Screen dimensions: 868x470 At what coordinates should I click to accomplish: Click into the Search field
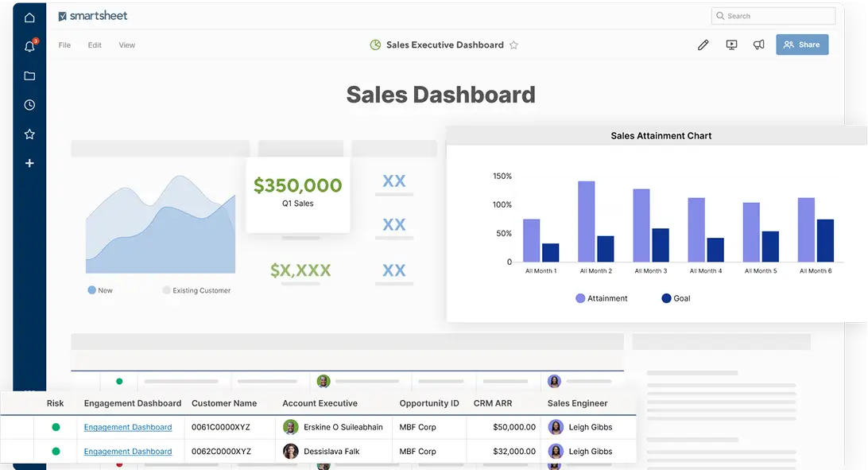(773, 16)
